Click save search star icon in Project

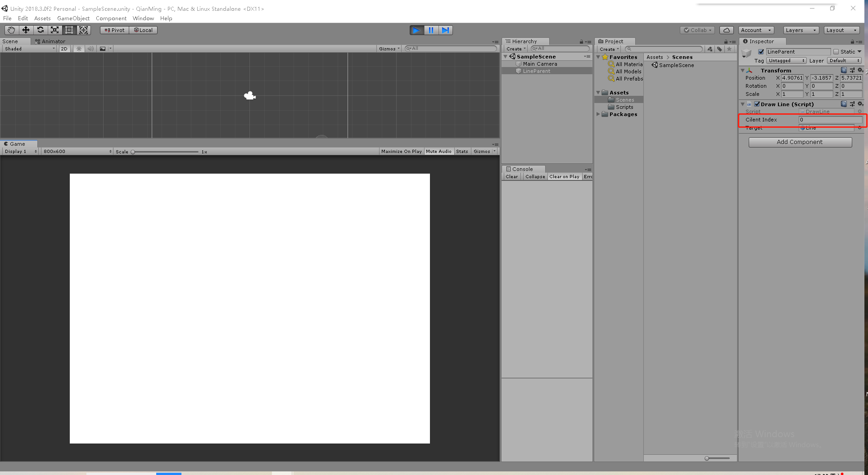(x=729, y=49)
